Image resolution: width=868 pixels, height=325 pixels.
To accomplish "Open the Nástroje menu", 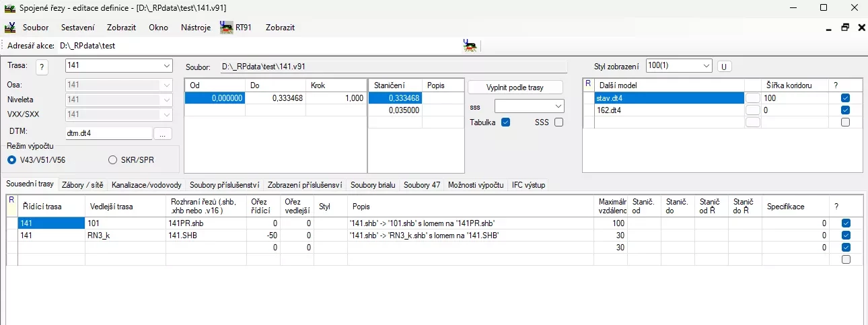I will tap(196, 28).
